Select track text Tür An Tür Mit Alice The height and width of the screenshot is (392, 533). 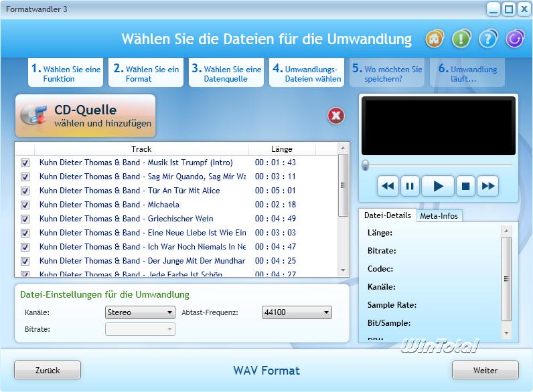(183, 191)
